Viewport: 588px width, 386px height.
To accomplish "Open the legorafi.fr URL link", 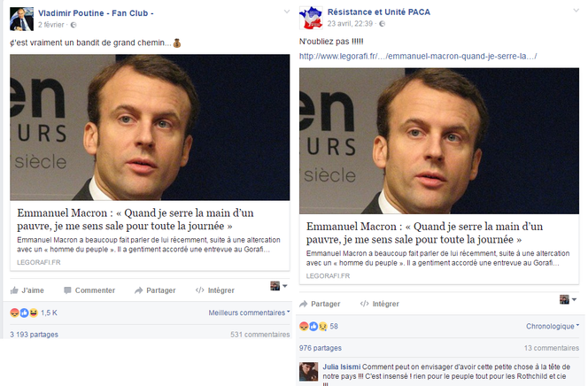I will click(x=418, y=56).
